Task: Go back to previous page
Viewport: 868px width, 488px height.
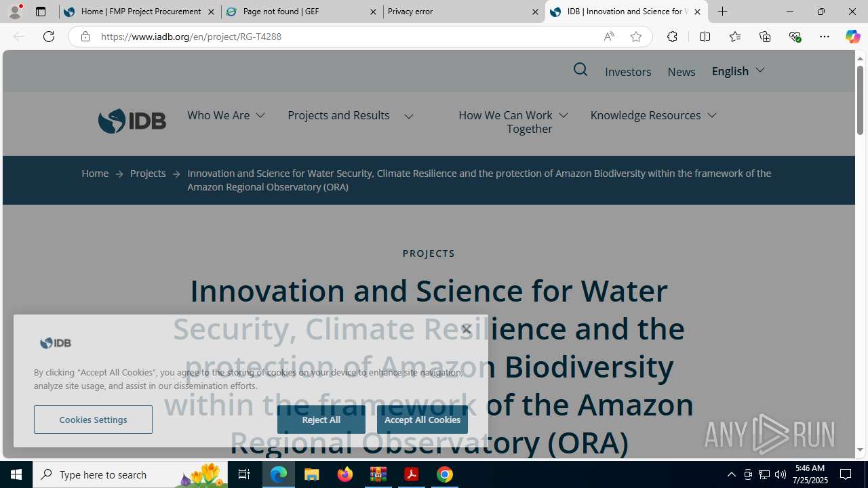Action: click(x=19, y=37)
